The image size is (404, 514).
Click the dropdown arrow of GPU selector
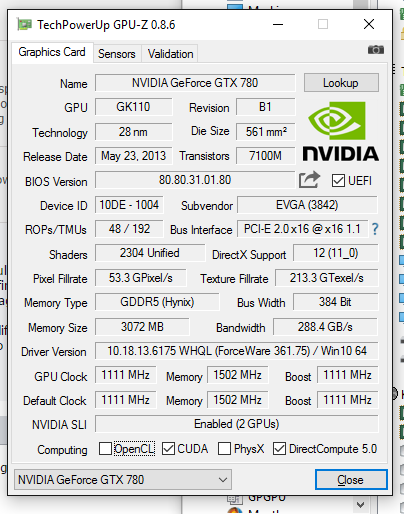tap(223, 480)
